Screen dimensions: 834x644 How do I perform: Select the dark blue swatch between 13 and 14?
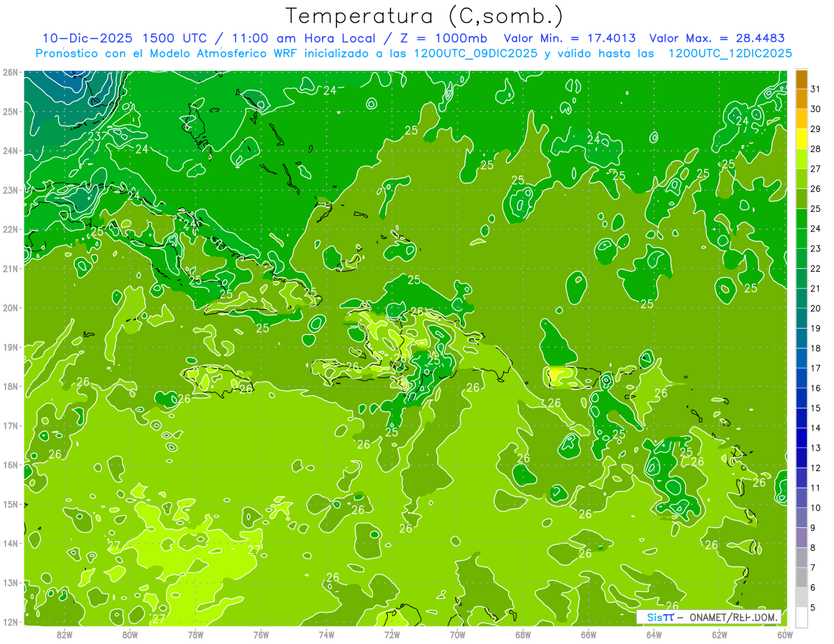coord(801,438)
